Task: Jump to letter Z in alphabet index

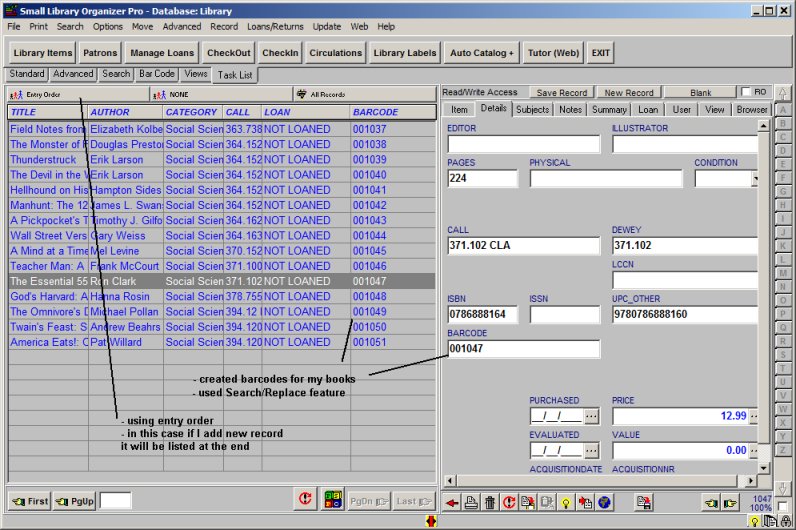Action: pos(783,450)
